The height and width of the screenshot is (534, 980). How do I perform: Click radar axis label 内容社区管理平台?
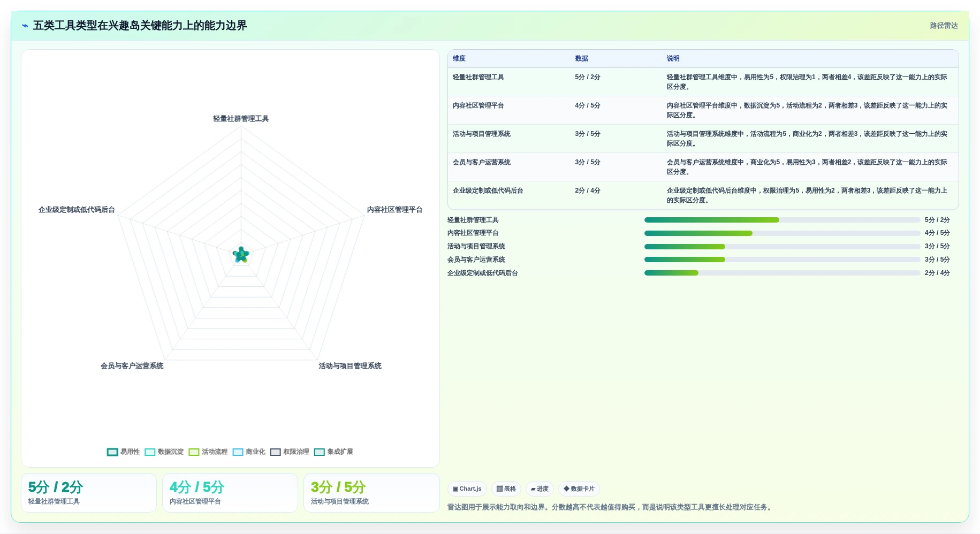click(395, 210)
